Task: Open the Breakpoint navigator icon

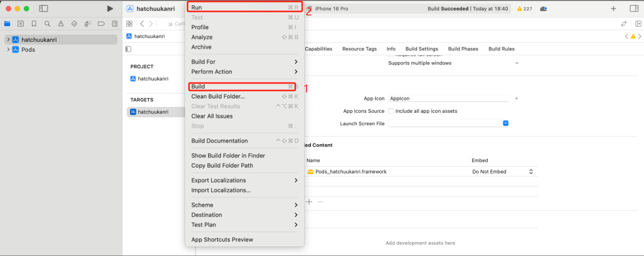Action: (x=101, y=23)
